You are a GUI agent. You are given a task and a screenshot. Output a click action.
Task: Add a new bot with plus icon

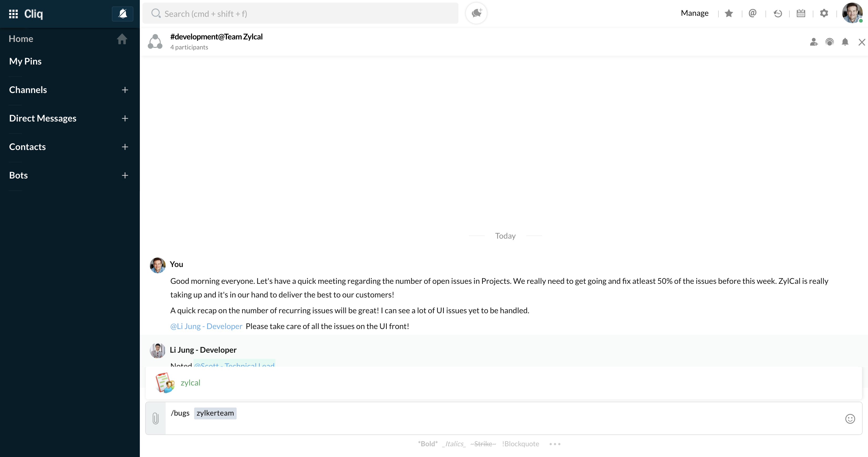click(125, 176)
